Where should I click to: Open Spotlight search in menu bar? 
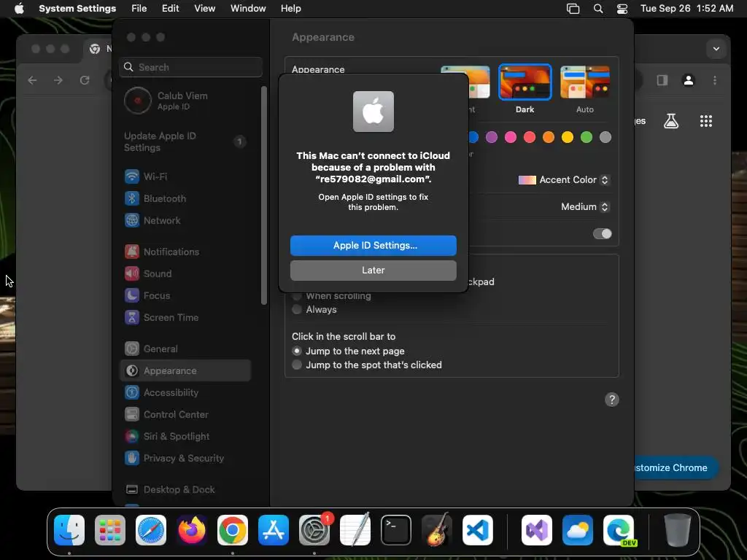click(x=598, y=9)
